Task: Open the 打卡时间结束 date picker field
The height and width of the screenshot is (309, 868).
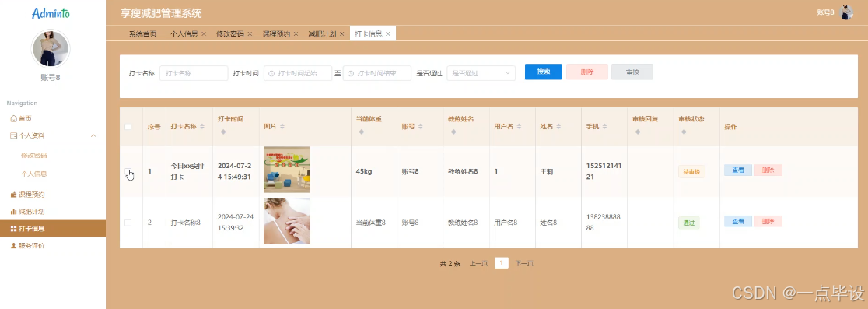Action: coord(377,73)
